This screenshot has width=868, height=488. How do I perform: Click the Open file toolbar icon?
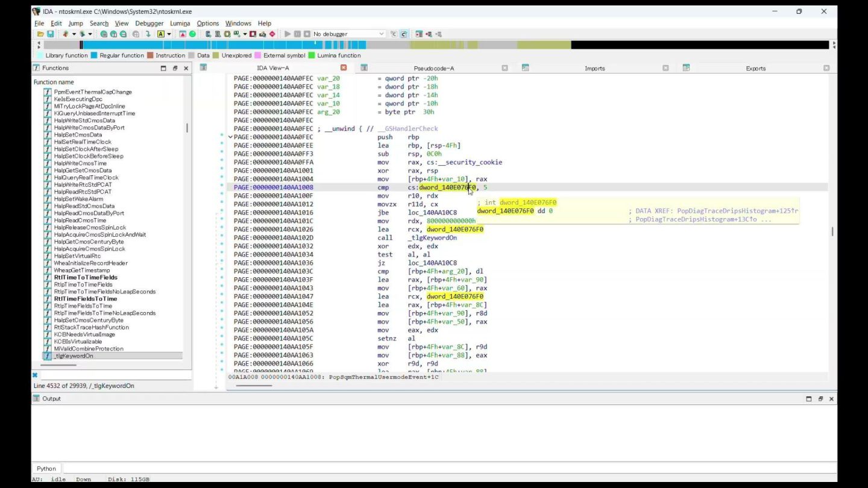point(40,34)
